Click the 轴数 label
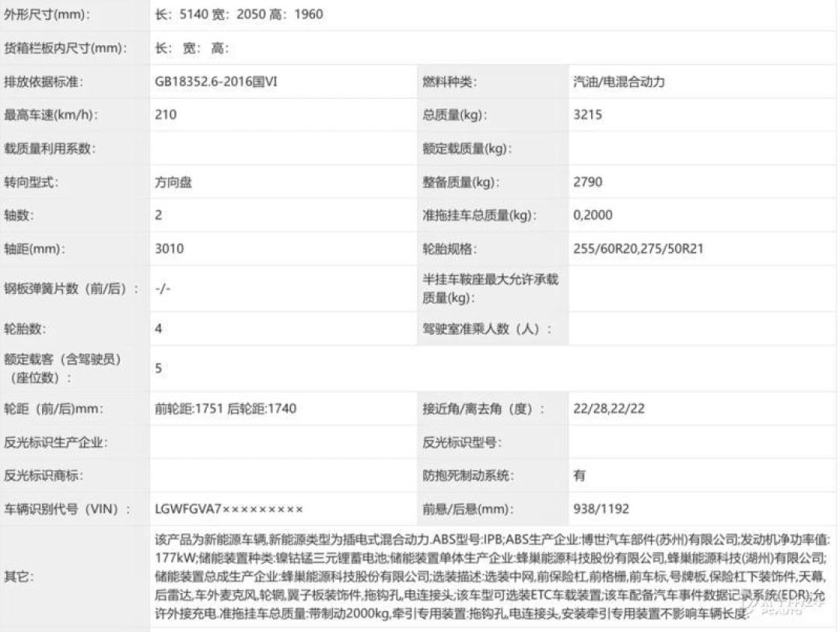840x632 pixels. point(19,215)
